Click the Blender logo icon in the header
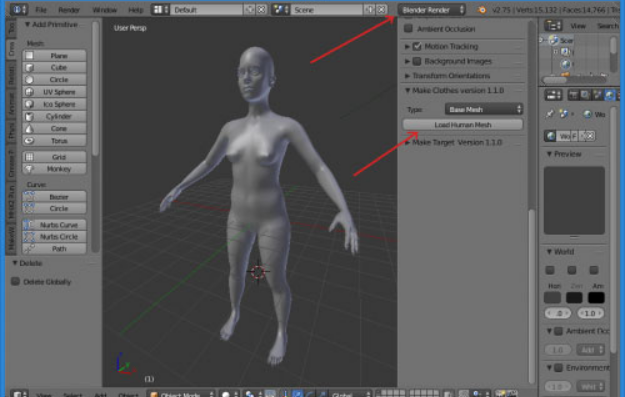625x397 pixels. 482,10
